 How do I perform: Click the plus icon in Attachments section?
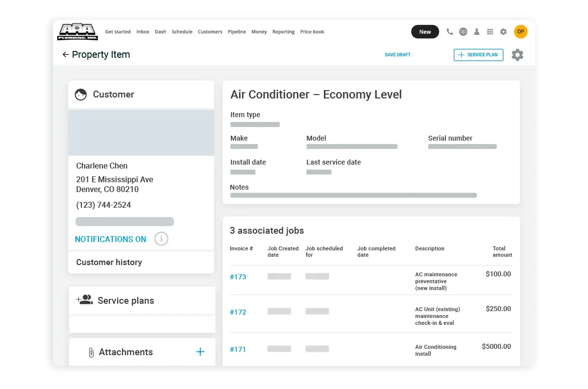(200, 352)
